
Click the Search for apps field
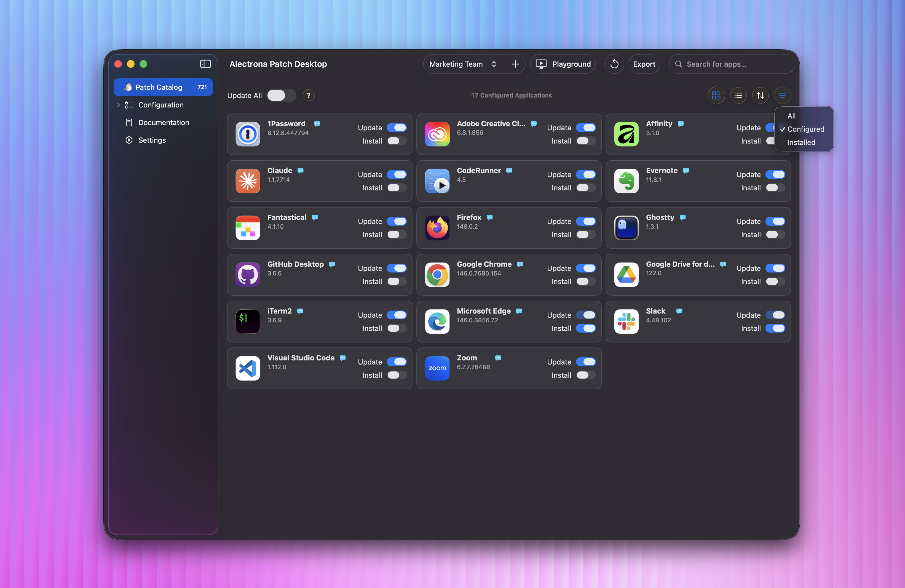pyautogui.click(x=732, y=64)
